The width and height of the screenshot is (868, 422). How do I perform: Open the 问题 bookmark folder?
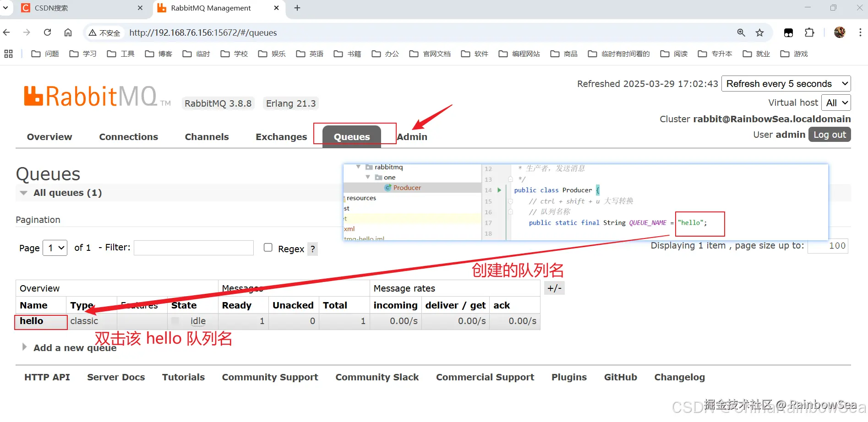coord(45,54)
